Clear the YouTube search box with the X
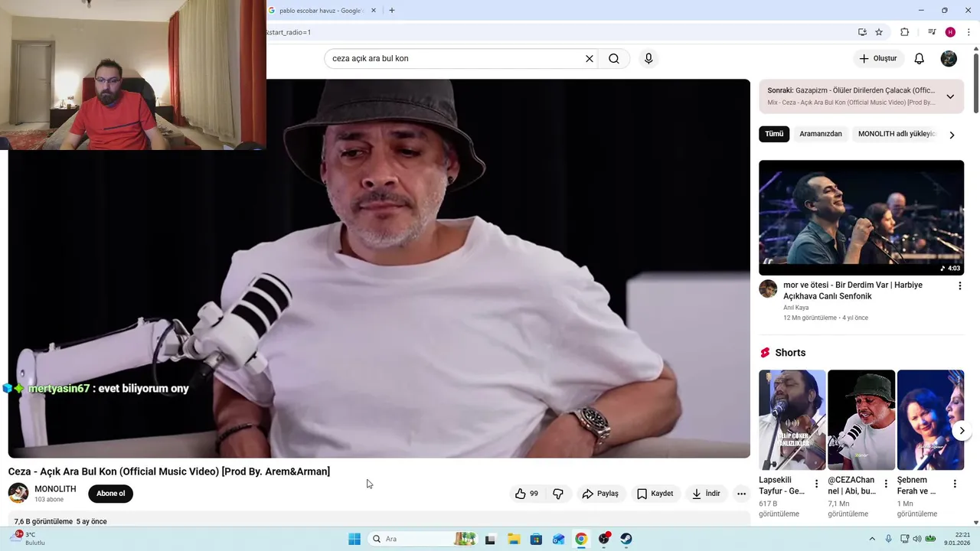 [590, 59]
